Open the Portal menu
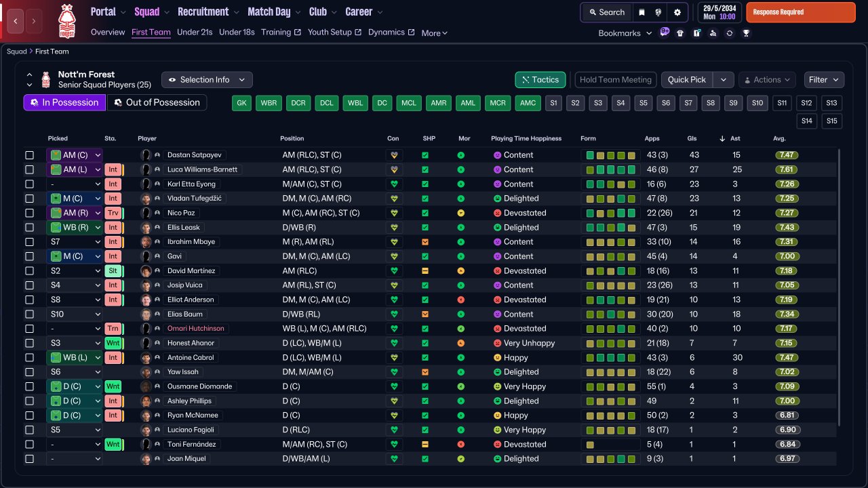 pyautogui.click(x=108, y=12)
